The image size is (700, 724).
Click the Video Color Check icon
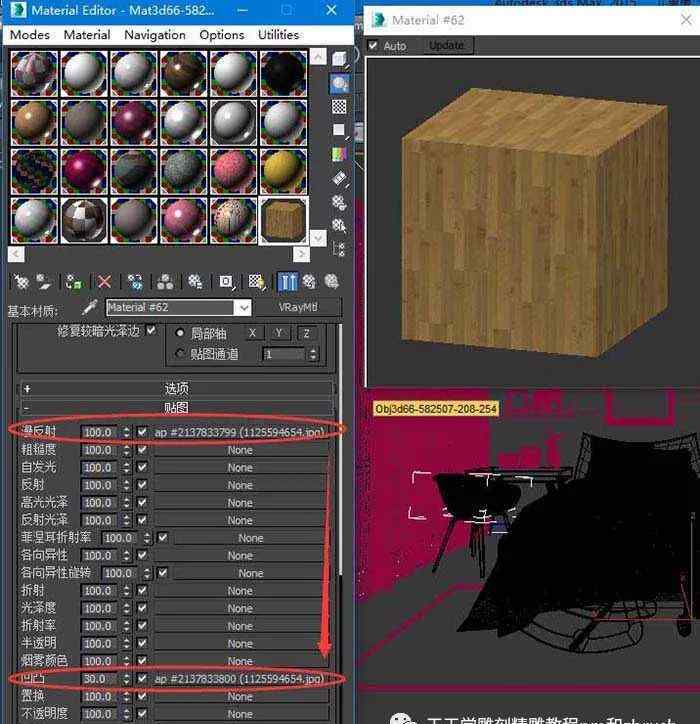click(340, 154)
